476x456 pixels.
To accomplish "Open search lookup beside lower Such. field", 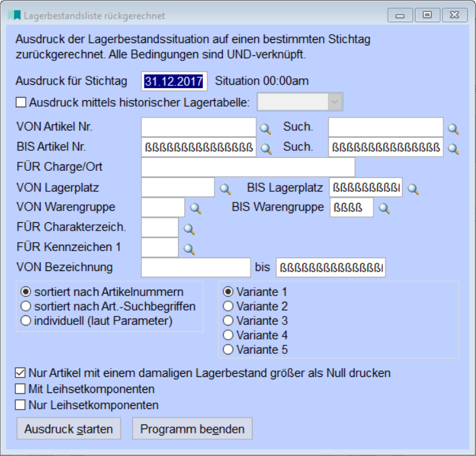I will [454, 149].
